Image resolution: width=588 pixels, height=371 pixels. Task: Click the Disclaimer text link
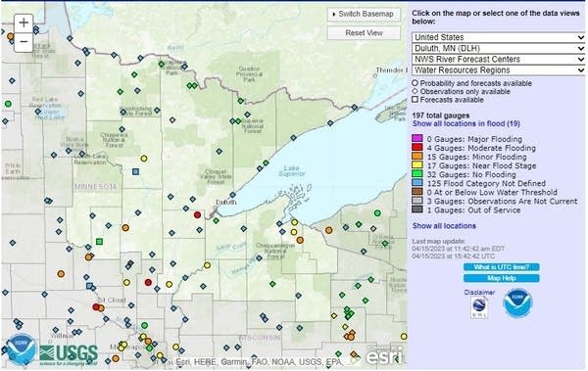(479, 293)
